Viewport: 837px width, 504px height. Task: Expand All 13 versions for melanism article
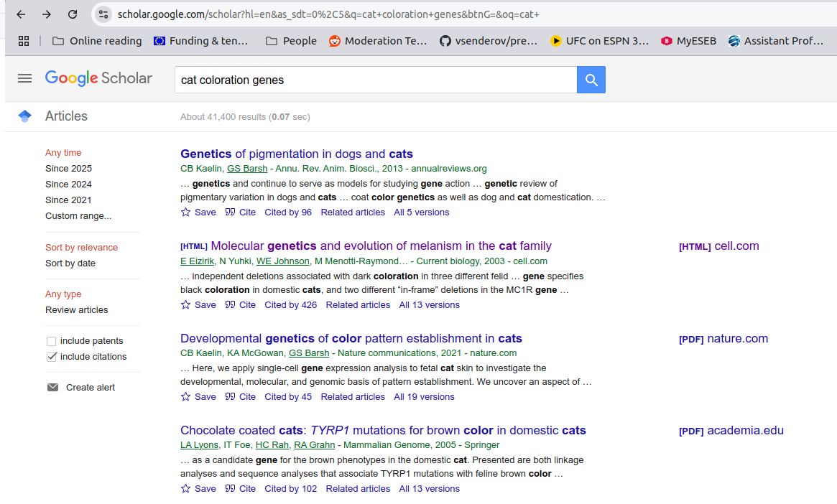[x=429, y=305]
